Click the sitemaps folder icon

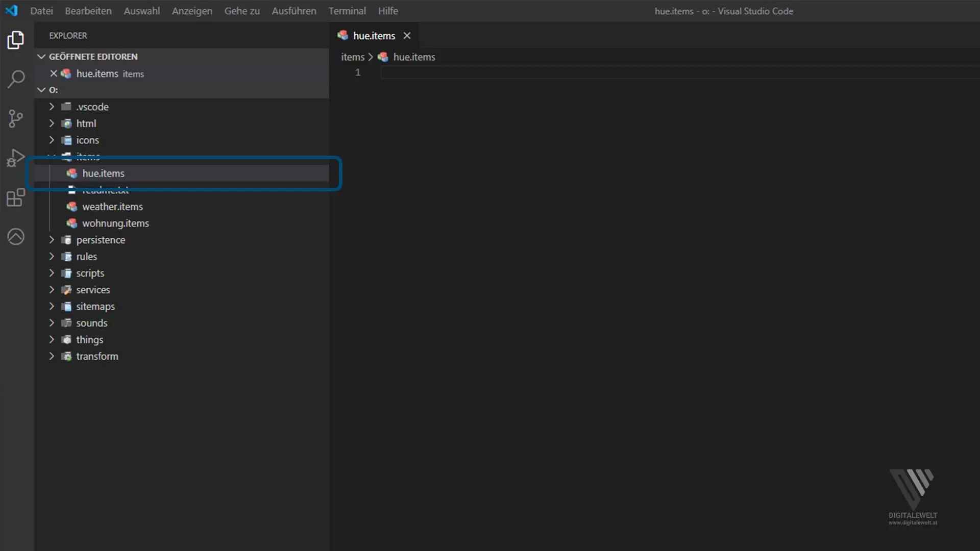point(66,306)
